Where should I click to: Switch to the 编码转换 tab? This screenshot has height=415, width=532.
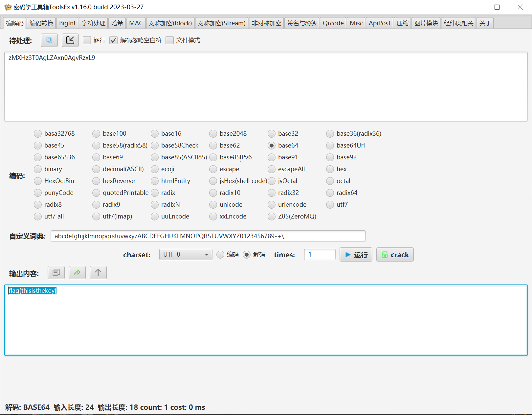click(41, 23)
